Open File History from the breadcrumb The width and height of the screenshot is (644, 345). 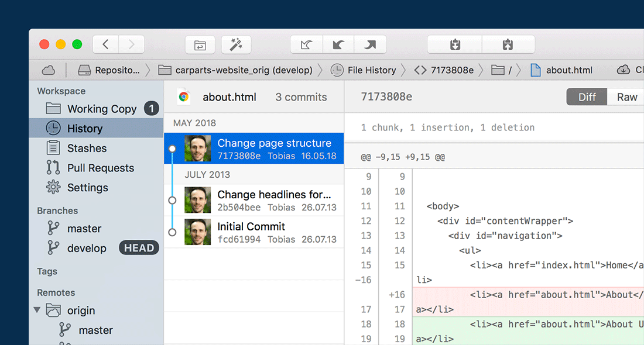pos(371,70)
